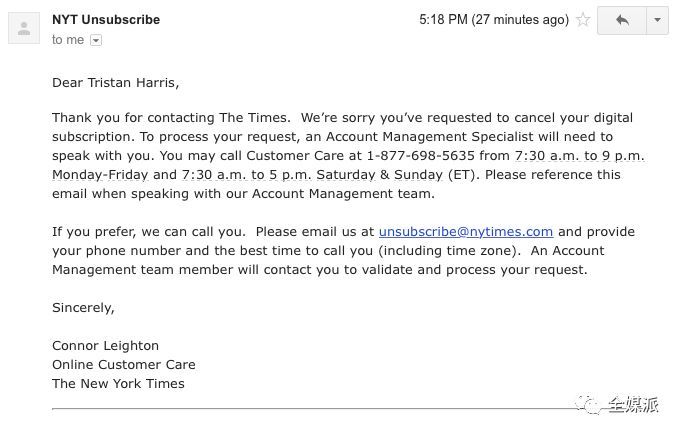680x434 pixels.
Task: Reply using the arrow button
Action: [622, 20]
